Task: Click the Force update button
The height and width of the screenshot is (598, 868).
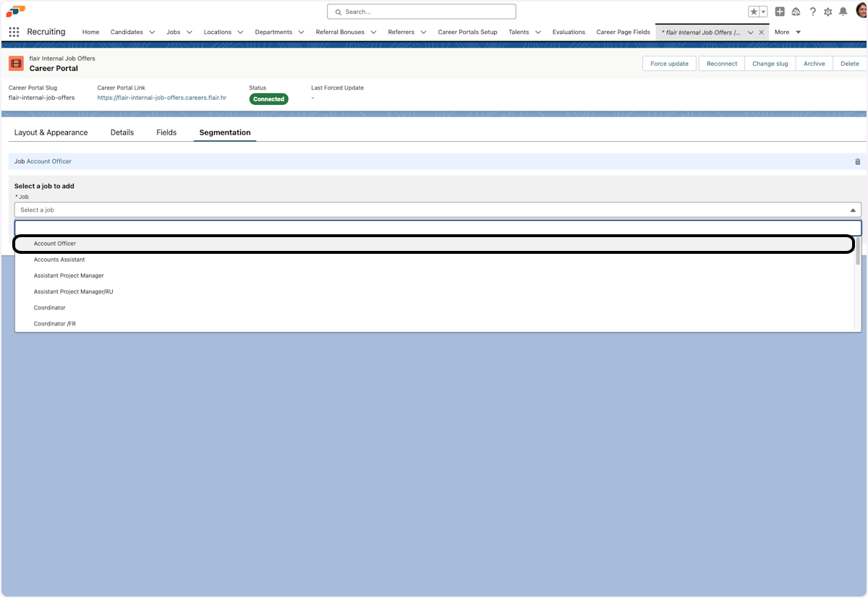Action: (x=668, y=64)
